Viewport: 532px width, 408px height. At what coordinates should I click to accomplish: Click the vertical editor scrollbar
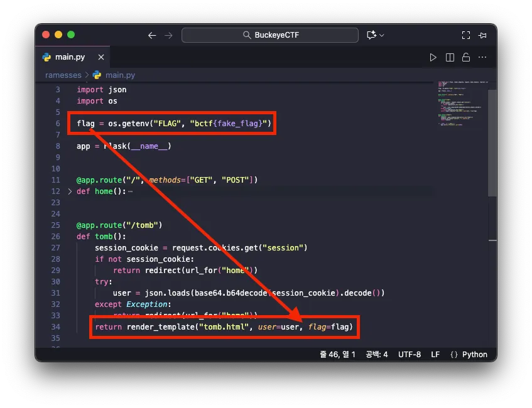(x=492, y=142)
